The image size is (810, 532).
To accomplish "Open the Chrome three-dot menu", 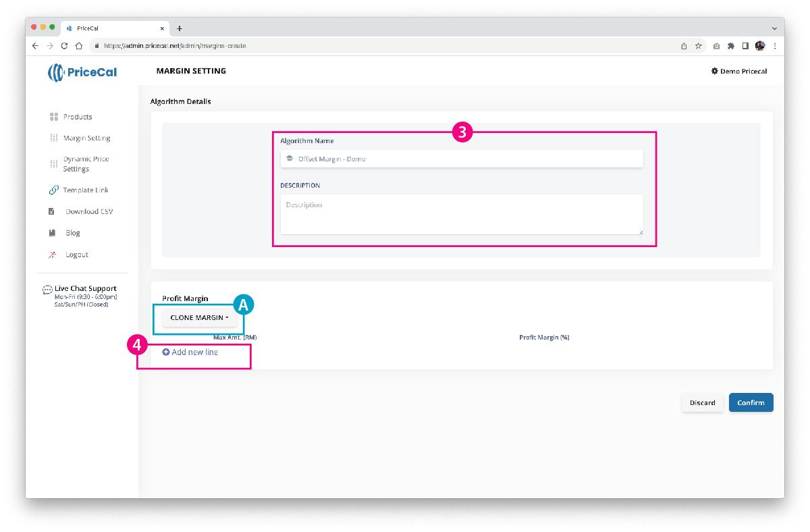I will point(774,46).
